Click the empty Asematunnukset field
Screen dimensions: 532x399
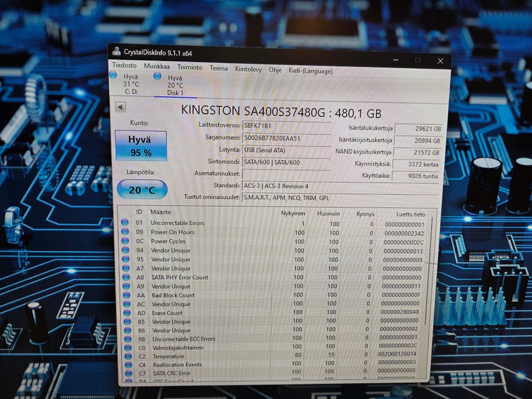[285, 173]
